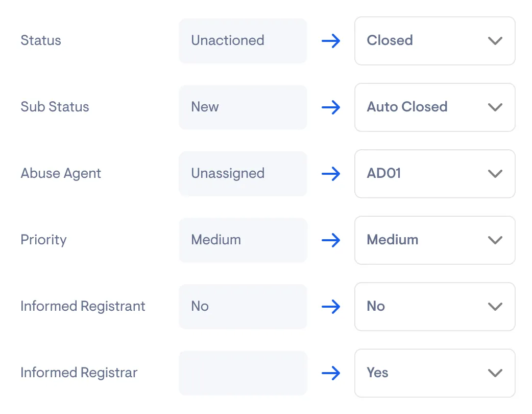
Task: Click the Abuse Agent label text
Action: click(61, 173)
